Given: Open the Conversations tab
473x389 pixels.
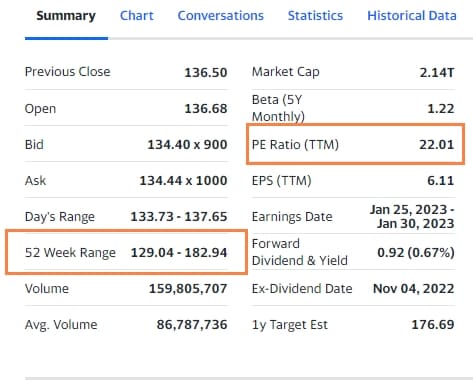Looking at the screenshot, I should click(x=221, y=16).
